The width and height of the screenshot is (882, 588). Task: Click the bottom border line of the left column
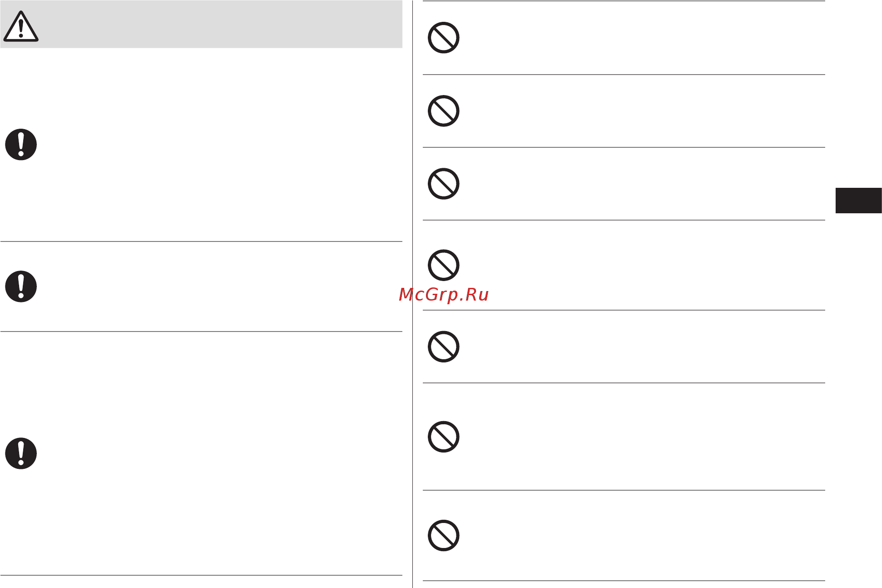(x=201, y=575)
